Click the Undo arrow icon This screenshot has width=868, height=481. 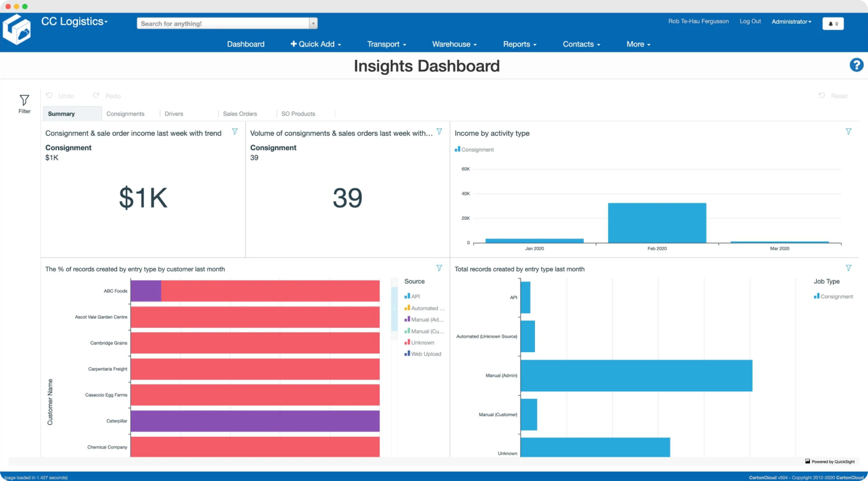(x=49, y=95)
